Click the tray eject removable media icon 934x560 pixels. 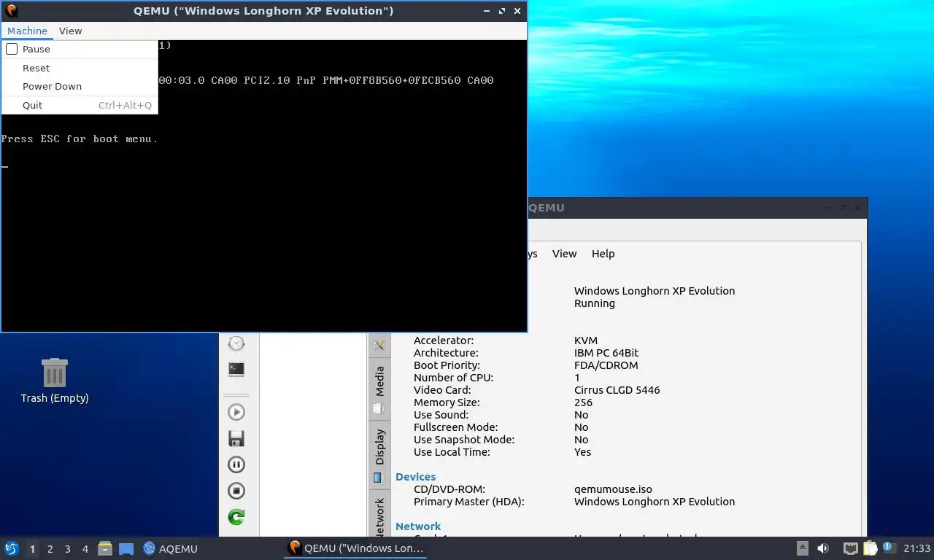coord(802,548)
